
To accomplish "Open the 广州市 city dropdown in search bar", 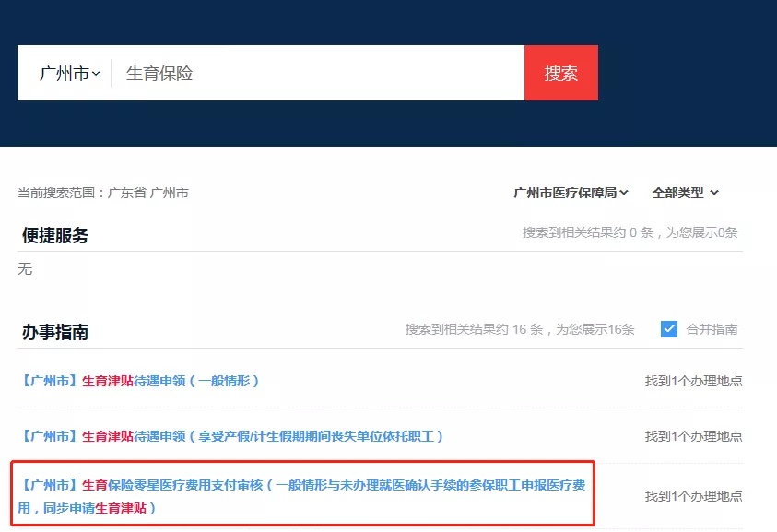I will point(69,74).
